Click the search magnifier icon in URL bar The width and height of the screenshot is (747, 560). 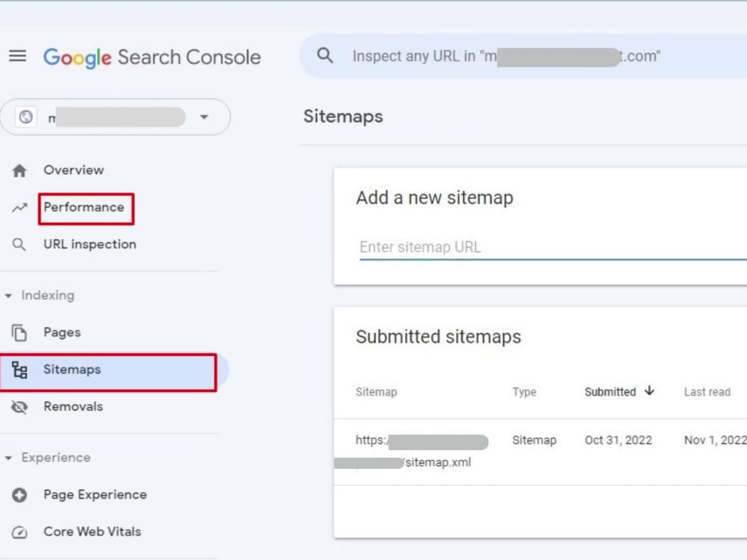point(325,56)
